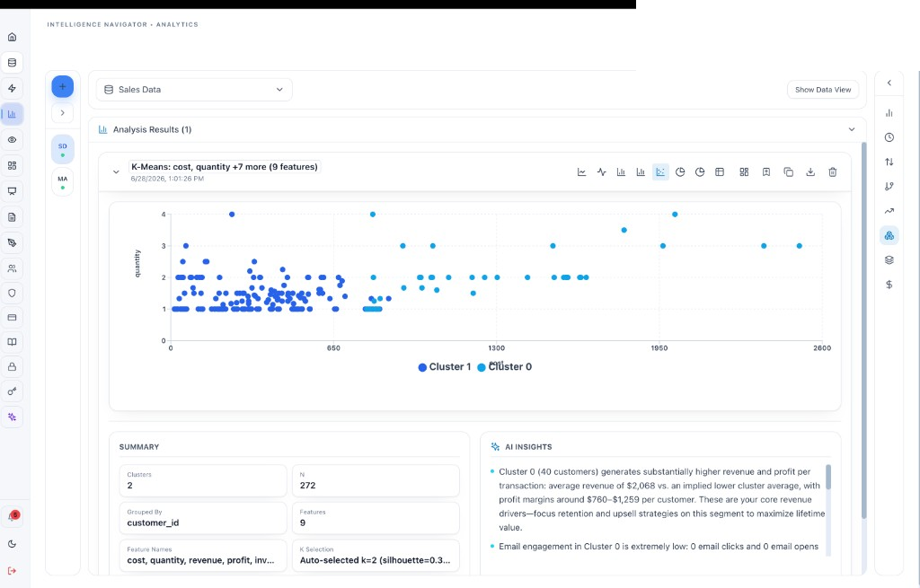Switch to second bar chart view

coord(641,172)
